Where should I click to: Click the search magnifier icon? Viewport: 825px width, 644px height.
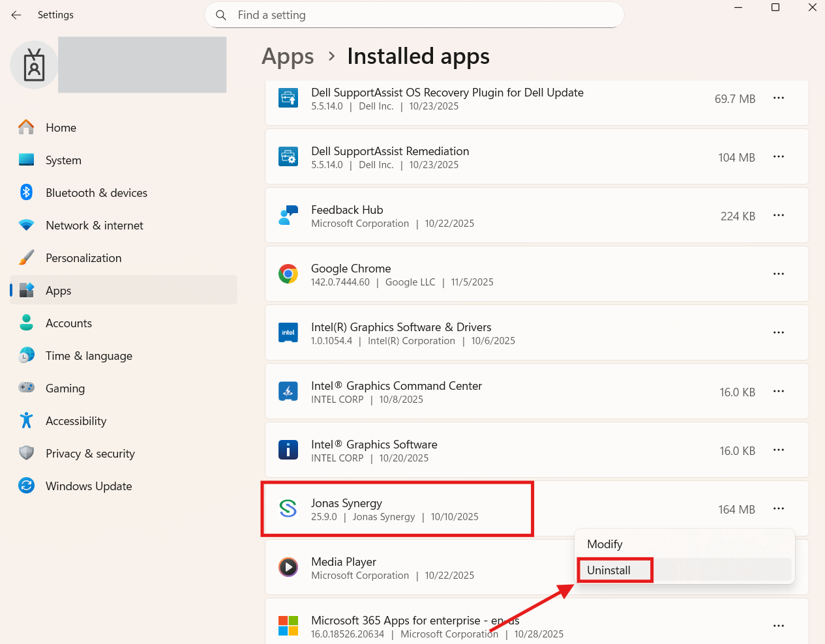click(221, 15)
